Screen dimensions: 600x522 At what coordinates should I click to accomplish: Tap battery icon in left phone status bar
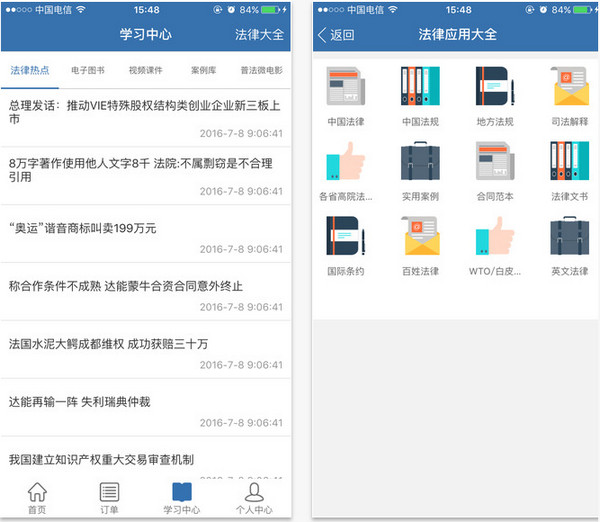[271, 10]
